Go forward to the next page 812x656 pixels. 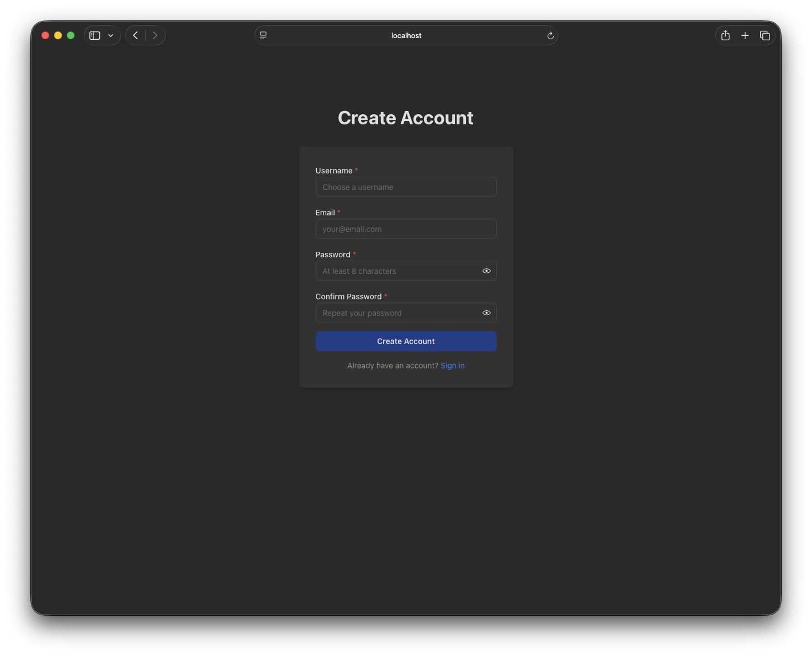click(155, 35)
